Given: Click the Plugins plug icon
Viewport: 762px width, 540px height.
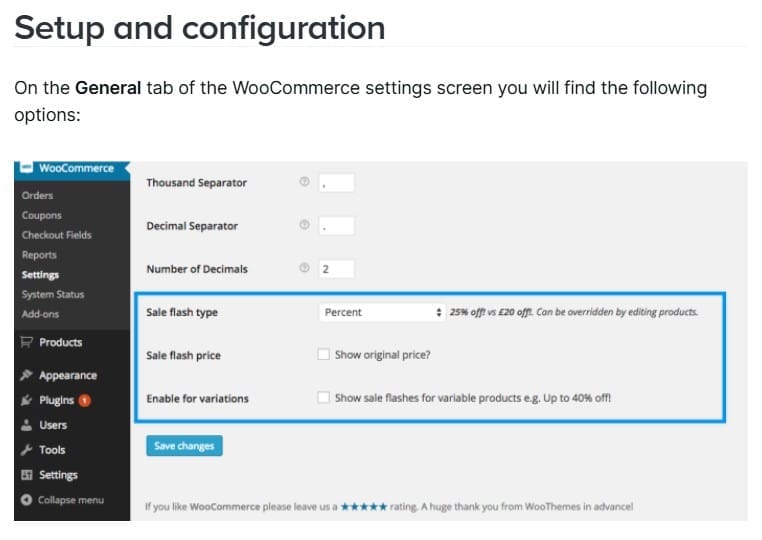Looking at the screenshot, I should pyautogui.click(x=26, y=400).
